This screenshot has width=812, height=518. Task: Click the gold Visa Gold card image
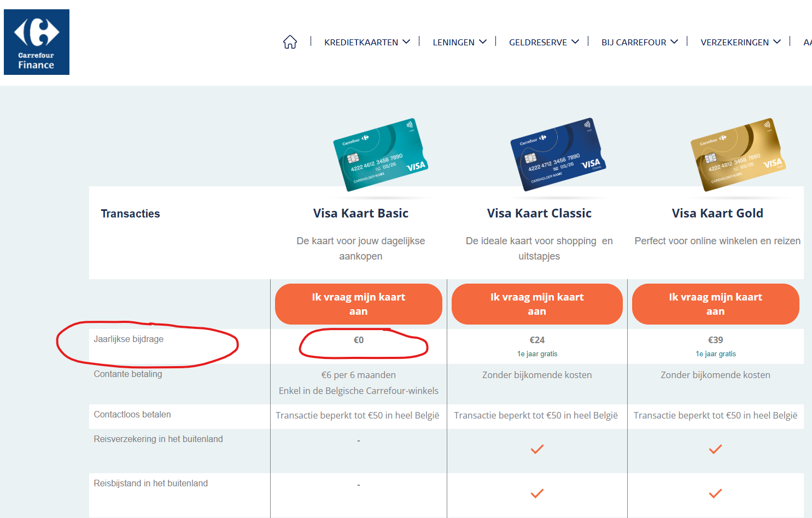tap(737, 155)
